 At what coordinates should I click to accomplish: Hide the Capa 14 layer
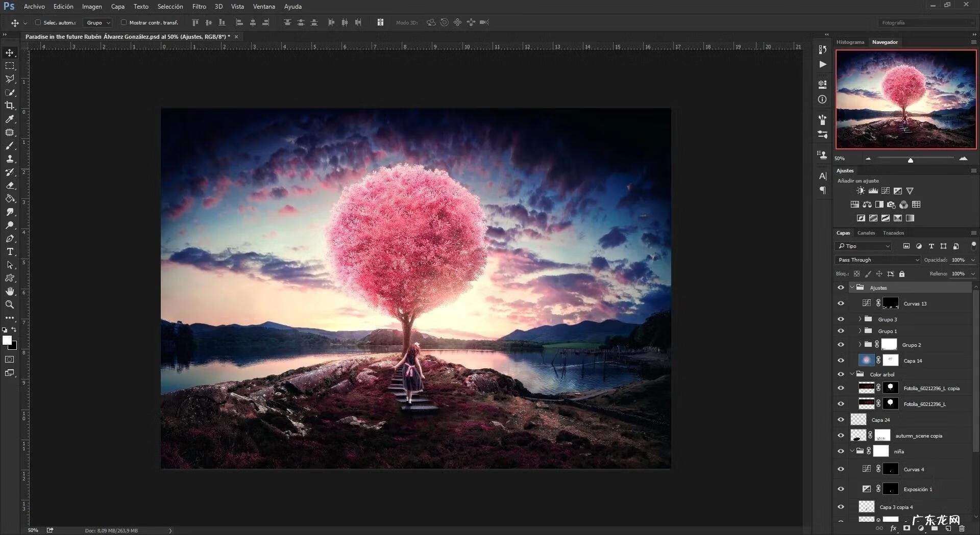(x=841, y=361)
